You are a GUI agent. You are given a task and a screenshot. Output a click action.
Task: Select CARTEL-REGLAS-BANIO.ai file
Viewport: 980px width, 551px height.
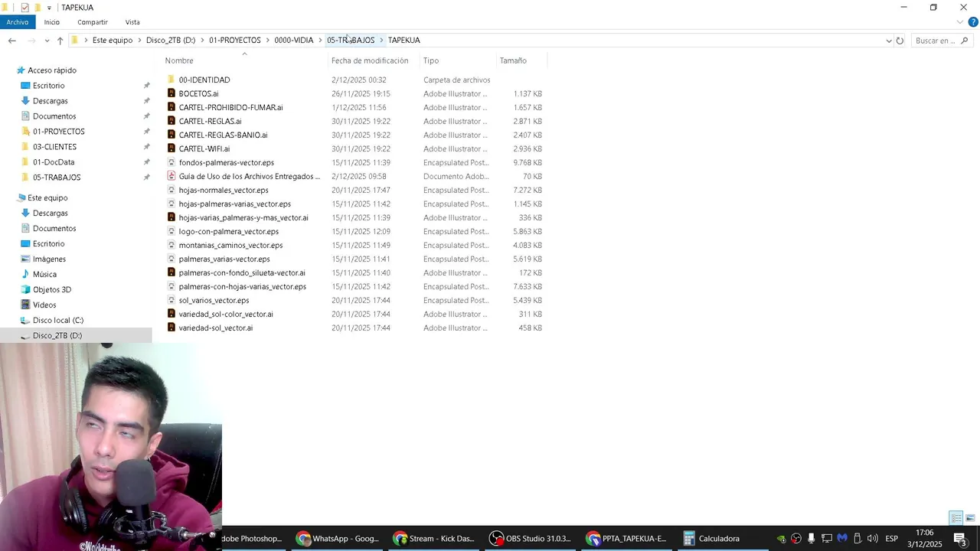coord(223,135)
